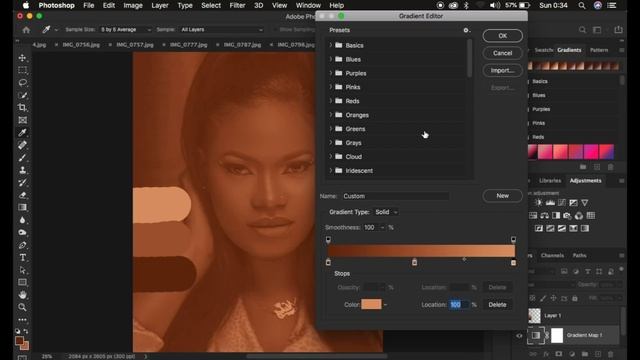This screenshot has height=360, width=640.
Task: Select the Rectangular Marquee tool
Action: (22, 70)
